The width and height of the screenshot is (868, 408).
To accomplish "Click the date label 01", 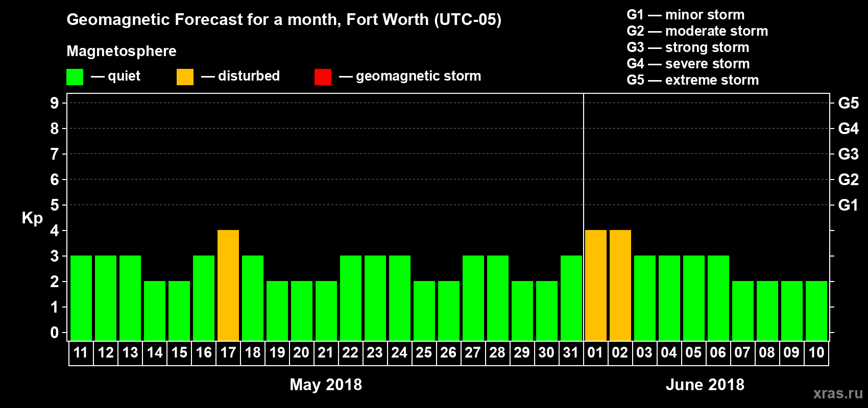I will (595, 352).
